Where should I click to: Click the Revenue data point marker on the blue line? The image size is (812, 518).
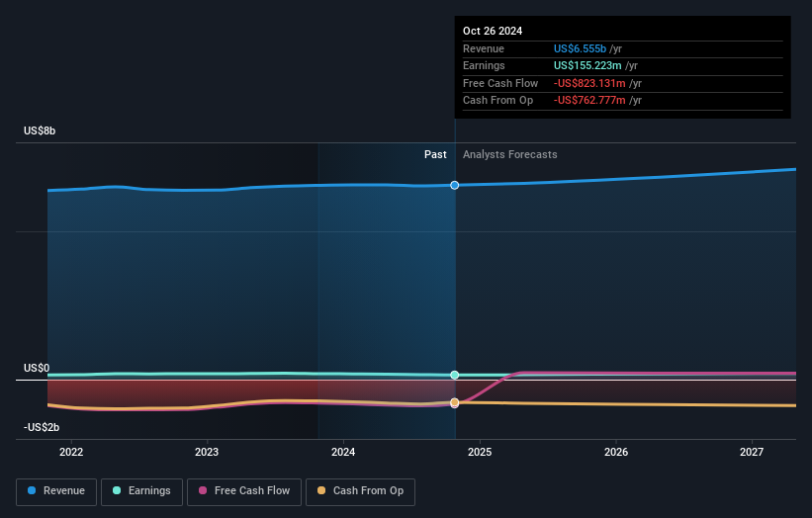(x=455, y=185)
